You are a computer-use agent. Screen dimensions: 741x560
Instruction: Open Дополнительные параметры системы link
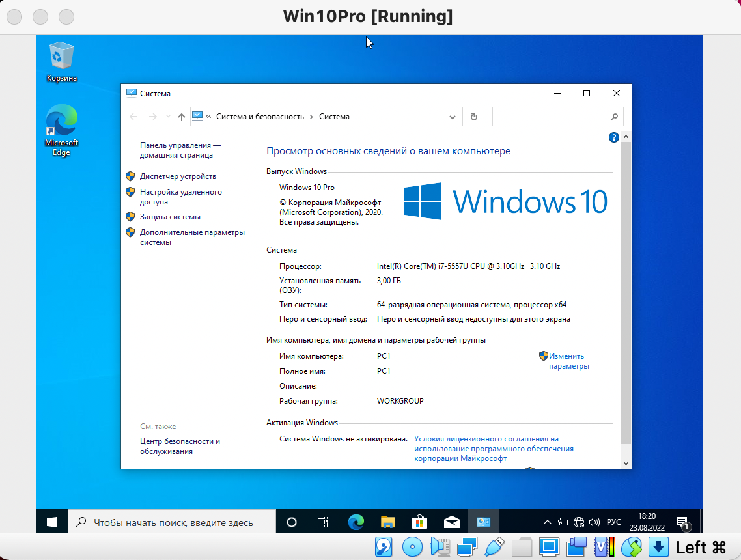192,237
